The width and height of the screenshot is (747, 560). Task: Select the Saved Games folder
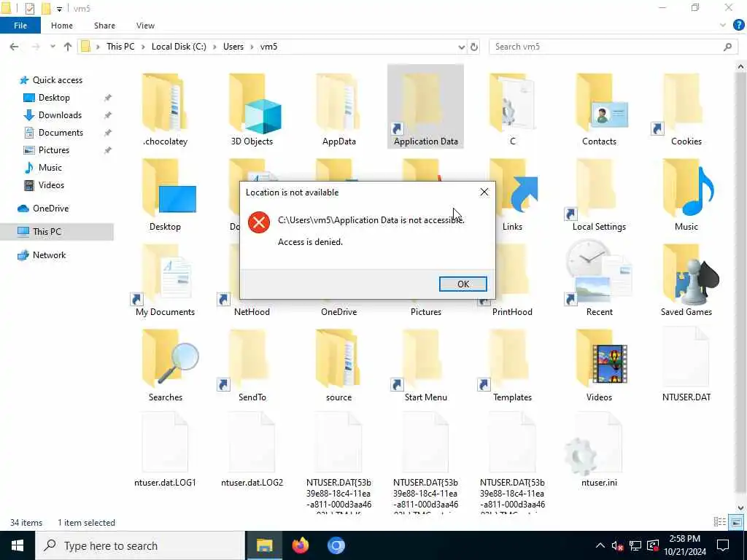[686, 280]
